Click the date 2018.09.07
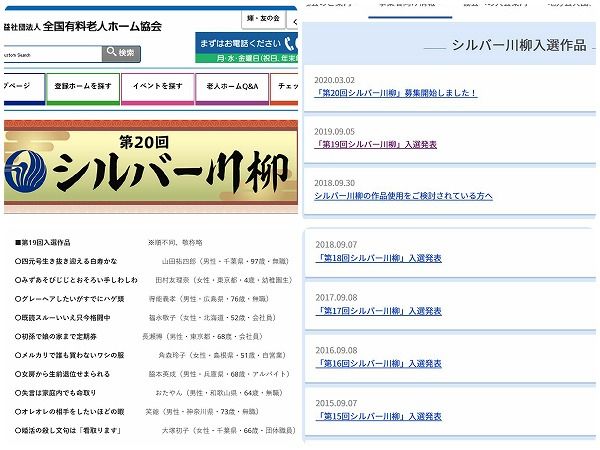Screen dimensions: 600x450 (336, 245)
